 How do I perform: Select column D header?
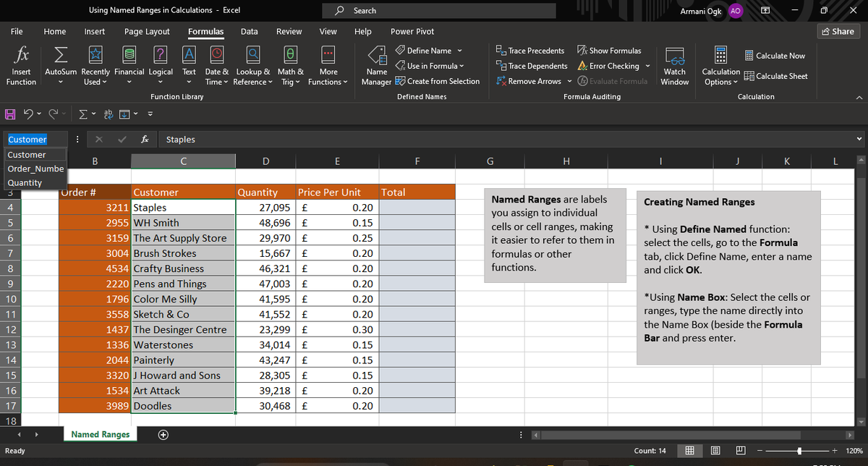click(265, 162)
